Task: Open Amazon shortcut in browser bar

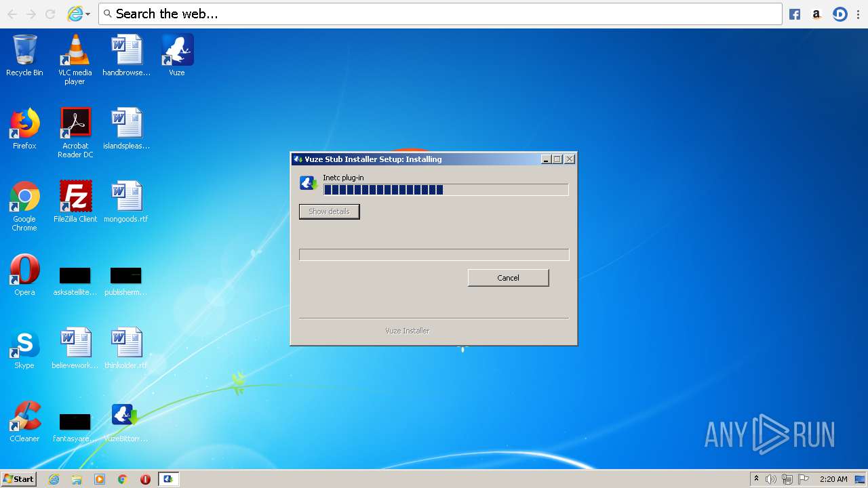Action: (x=816, y=14)
